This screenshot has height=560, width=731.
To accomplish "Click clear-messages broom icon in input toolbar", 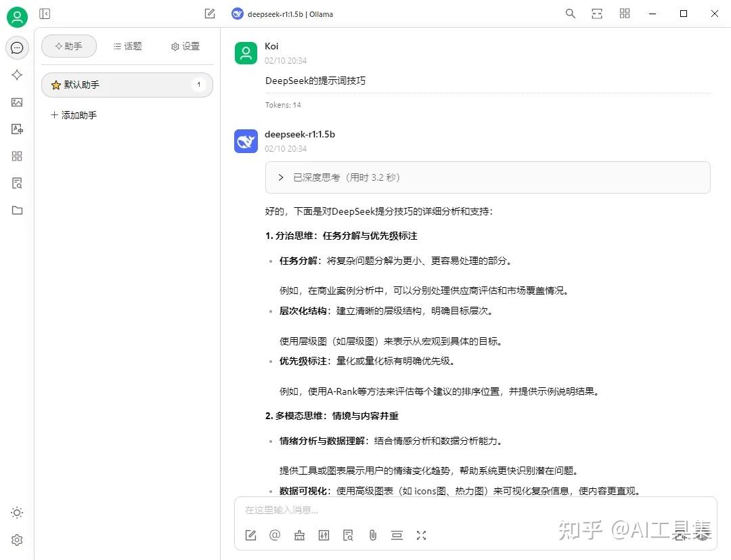I will (x=299, y=536).
